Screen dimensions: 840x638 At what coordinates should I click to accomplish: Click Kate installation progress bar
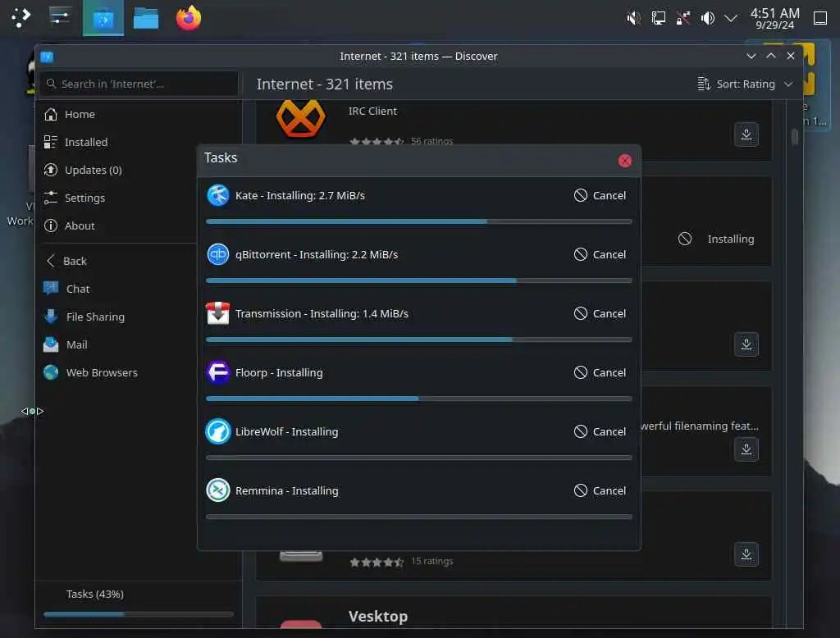419,221
